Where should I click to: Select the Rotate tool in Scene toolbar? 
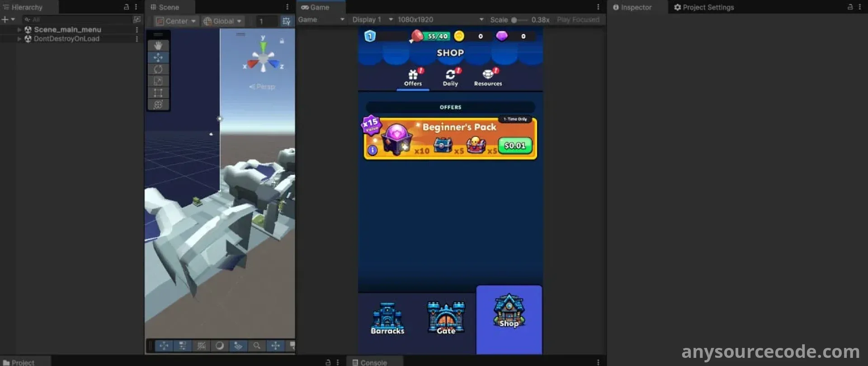(158, 69)
